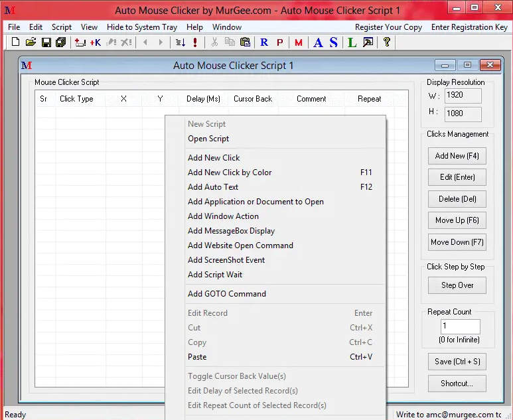Click Enter Registration Key in menu bar

(469, 27)
